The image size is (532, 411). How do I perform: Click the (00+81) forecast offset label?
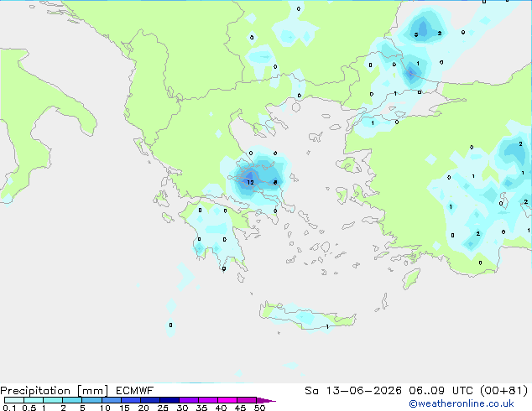tap(504, 391)
